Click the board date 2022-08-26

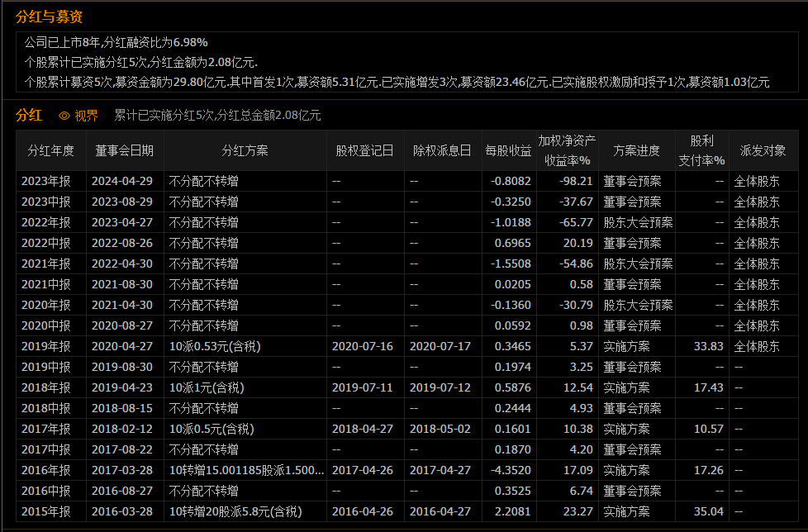[122, 243]
